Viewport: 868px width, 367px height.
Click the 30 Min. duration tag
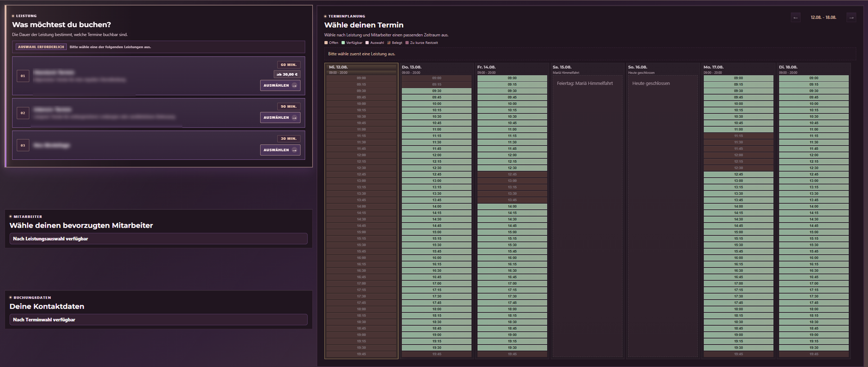[x=289, y=138]
